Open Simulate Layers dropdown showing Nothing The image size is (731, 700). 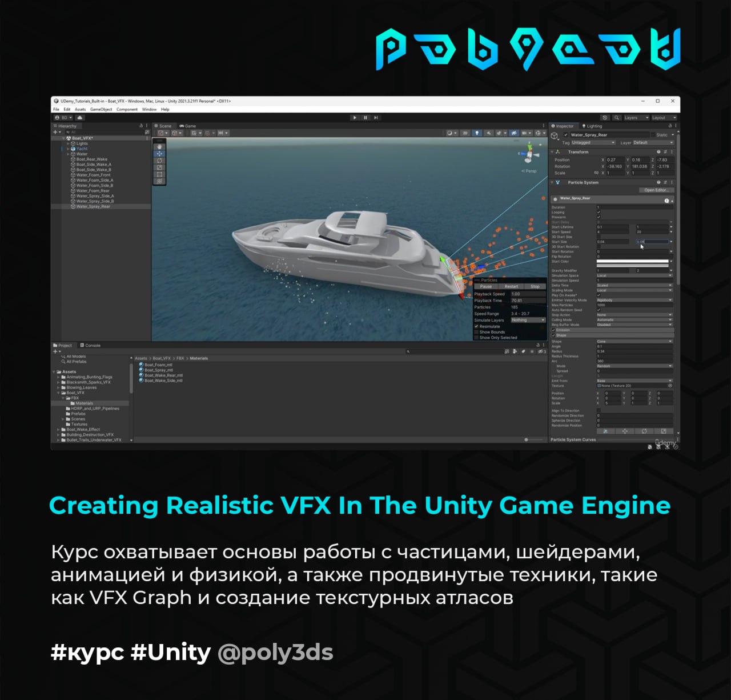coord(528,320)
